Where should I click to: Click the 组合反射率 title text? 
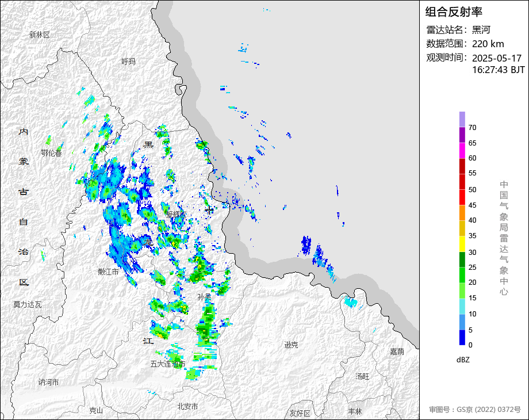454,12
